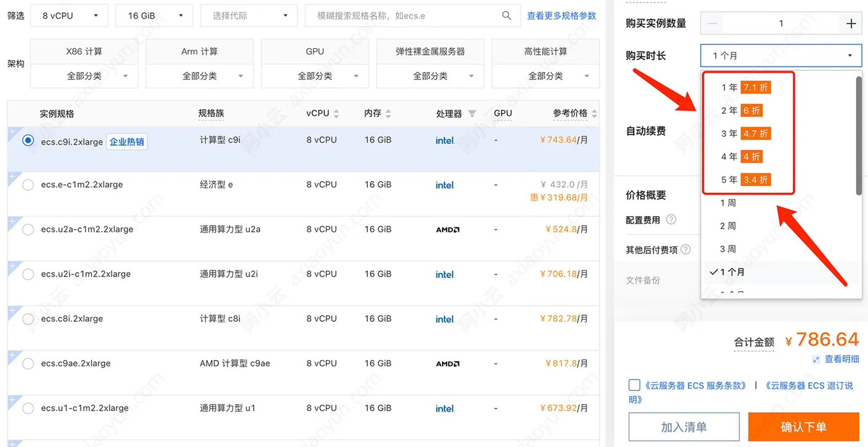Viewport: 868px width, 447px height.
Task: Tick the ECS 服务条款 agreement checkbox
Action: tap(634, 385)
